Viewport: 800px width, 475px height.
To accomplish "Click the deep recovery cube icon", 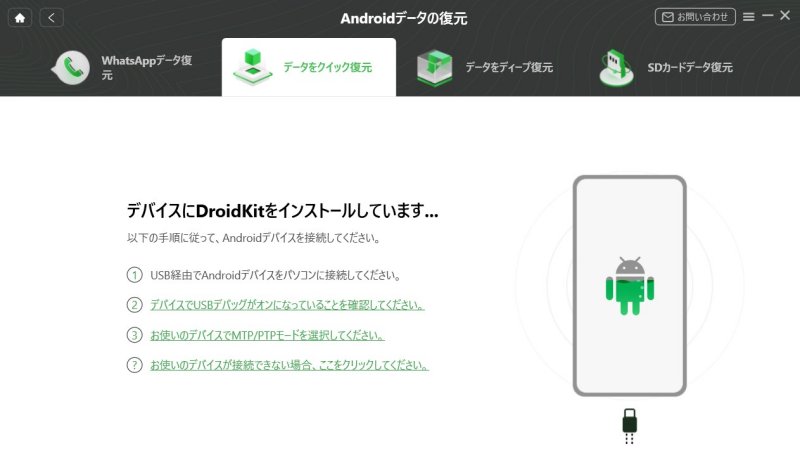I will click(x=434, y=67).
